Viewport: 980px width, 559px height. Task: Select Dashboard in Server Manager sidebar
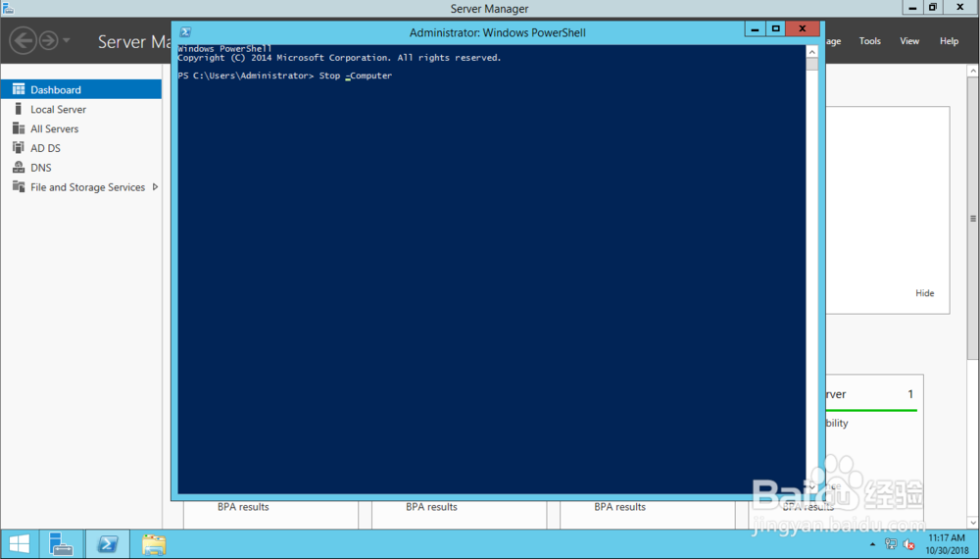click(80, 89)
